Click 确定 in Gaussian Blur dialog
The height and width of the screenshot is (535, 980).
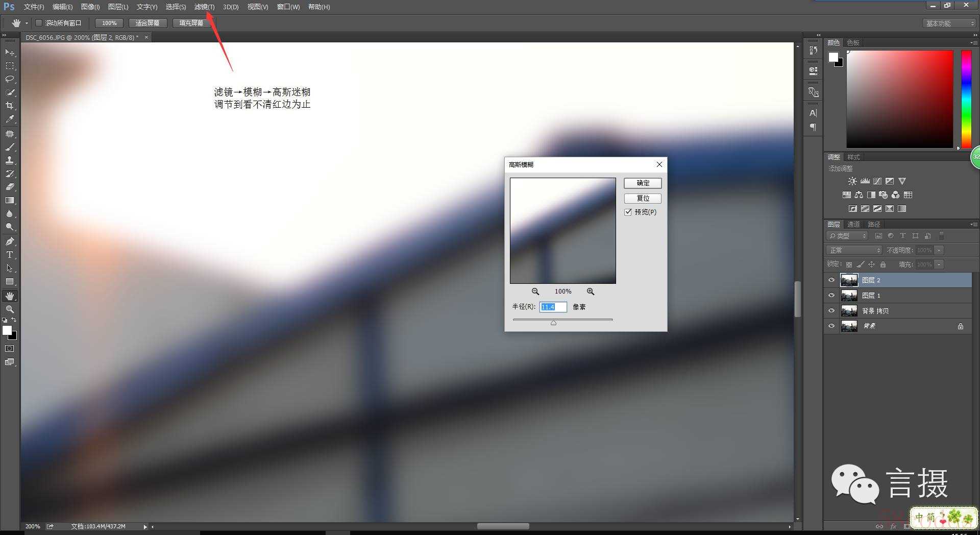tap(643, 183)
